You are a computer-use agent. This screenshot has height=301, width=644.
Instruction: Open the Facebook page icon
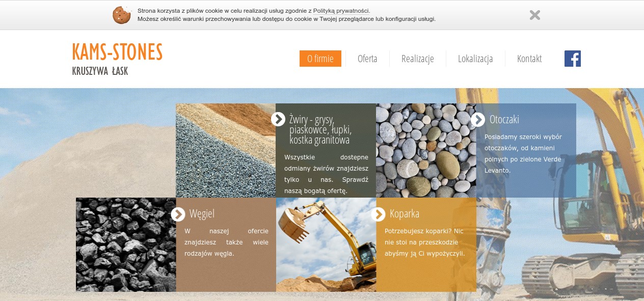pos(573,59)
